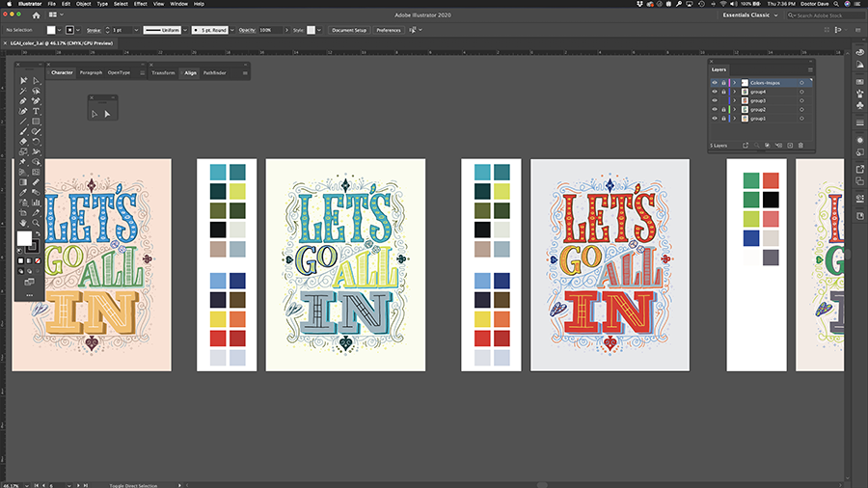Click the fill swatch in control bar
The width and height of the screenshot is (868, 488).
coord(51,30)
